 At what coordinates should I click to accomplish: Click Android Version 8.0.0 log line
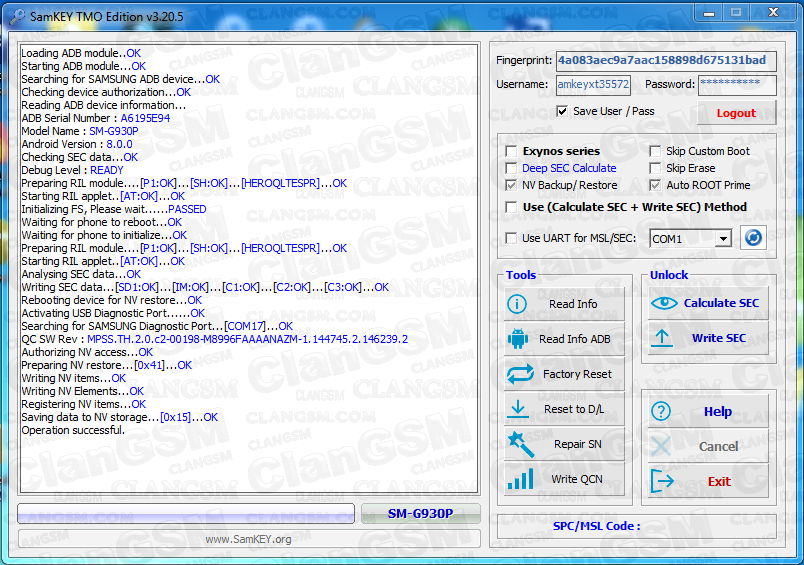77,144
